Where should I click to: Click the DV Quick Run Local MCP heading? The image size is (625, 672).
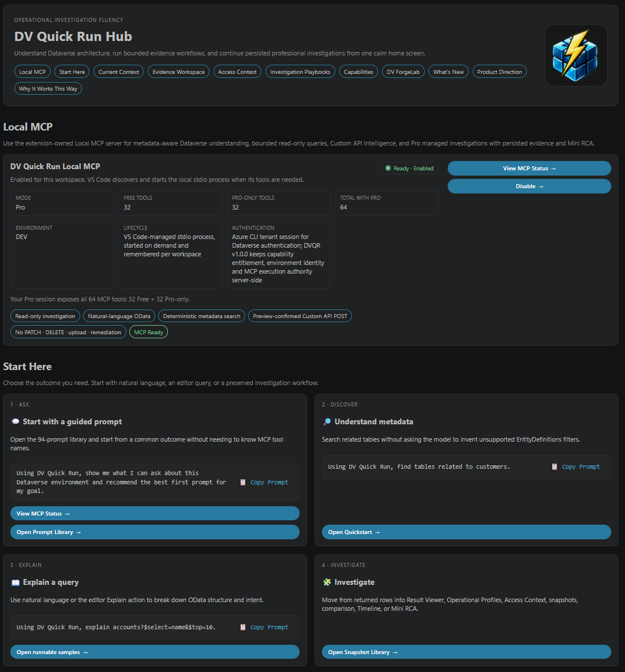coord(55,166)
